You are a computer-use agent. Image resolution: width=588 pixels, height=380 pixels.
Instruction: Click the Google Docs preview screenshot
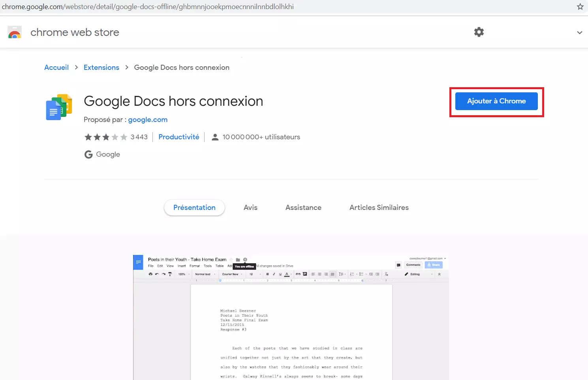[291, 317]
